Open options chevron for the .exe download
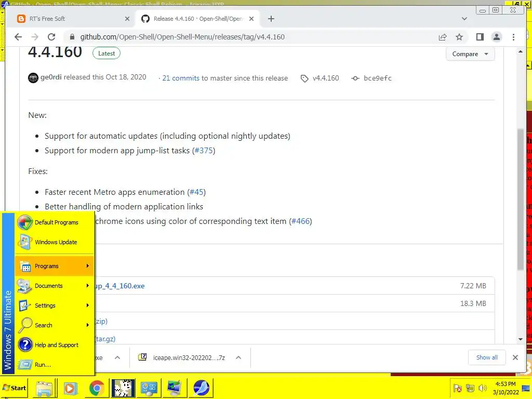Viewport: 532px width, 399px height. click(x=117, y=357)
